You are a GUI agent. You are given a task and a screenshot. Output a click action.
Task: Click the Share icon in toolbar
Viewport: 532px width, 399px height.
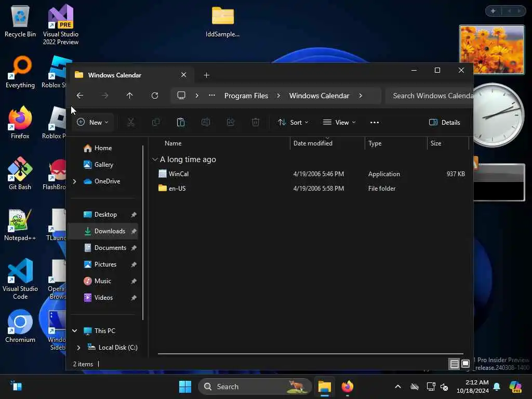tap(231, 123)
